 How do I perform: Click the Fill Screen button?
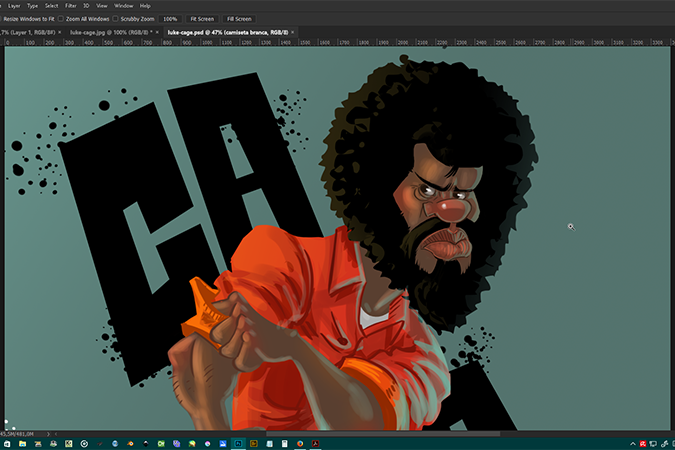pos(239,19)
